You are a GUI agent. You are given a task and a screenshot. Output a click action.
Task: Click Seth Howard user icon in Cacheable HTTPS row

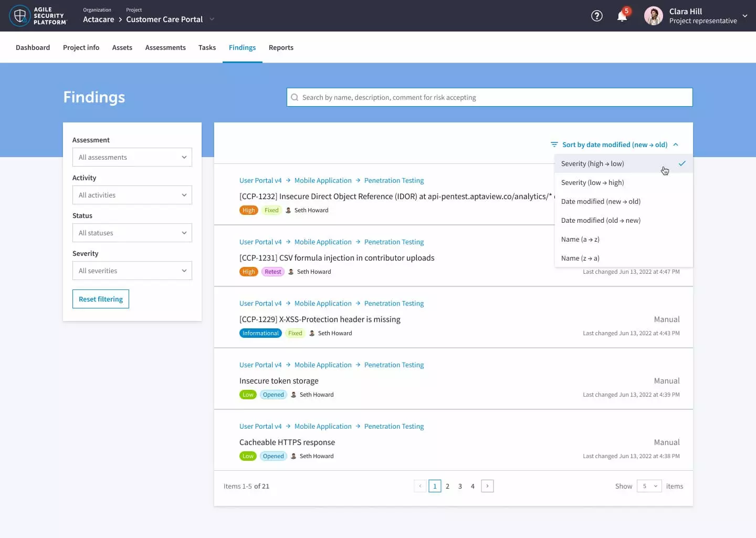pos(293,456)
